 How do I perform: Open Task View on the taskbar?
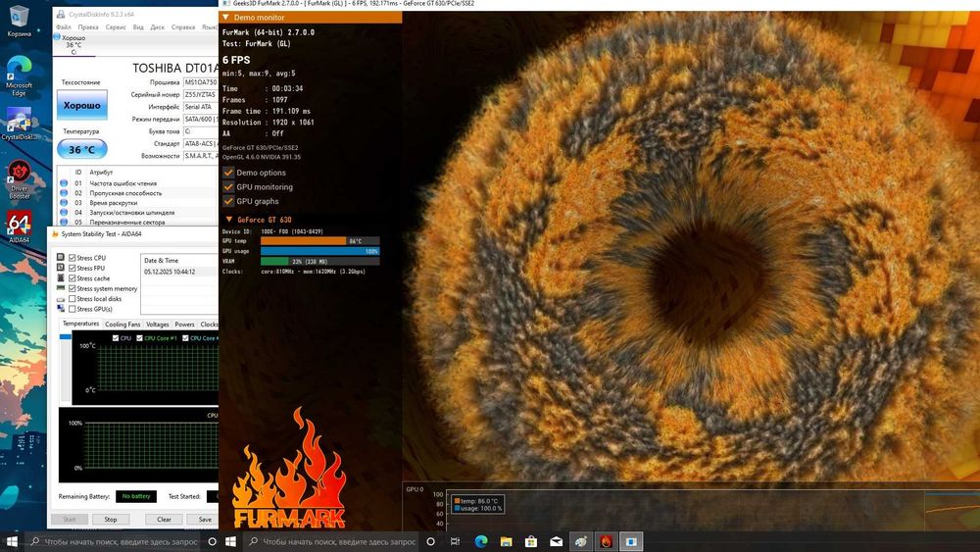pos(455,541)
